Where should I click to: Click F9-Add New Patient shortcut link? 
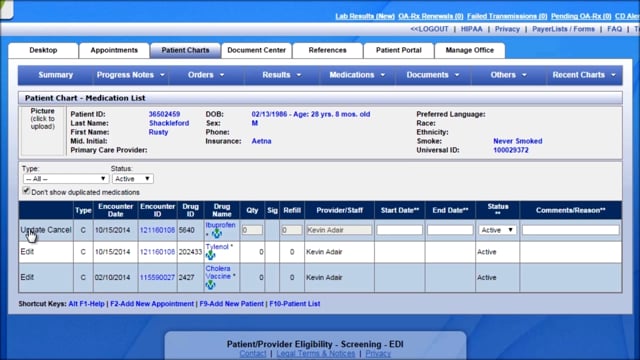231,304
